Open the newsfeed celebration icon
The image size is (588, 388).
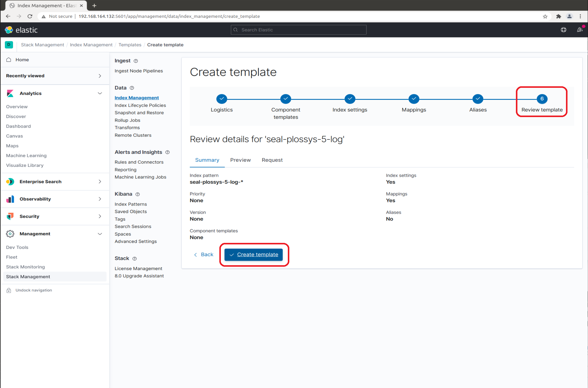[580, 30]
